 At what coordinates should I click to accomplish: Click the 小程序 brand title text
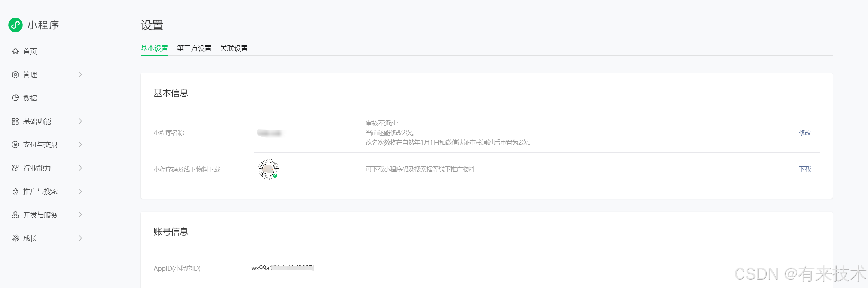pos(44,25)
